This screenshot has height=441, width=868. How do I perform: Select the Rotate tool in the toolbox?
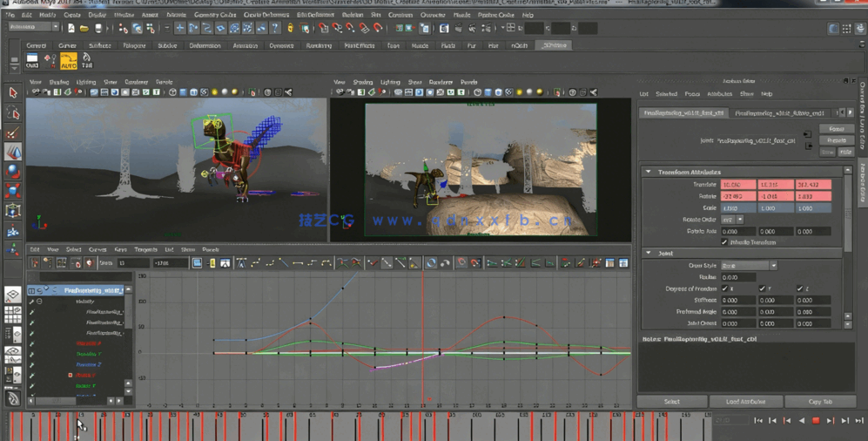13,172
